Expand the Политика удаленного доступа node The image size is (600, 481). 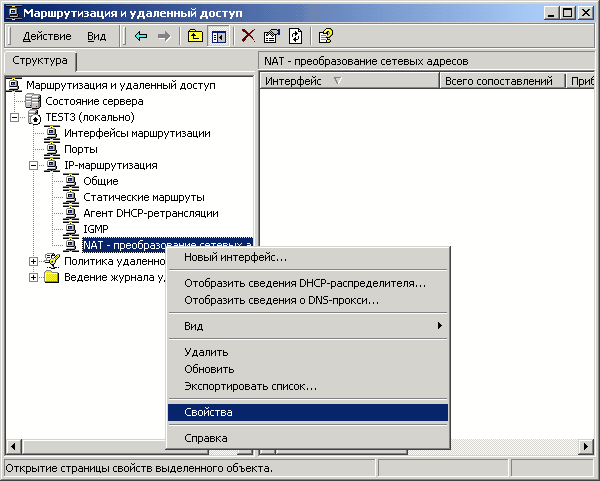pyautogui.click(x=33, y=261)
